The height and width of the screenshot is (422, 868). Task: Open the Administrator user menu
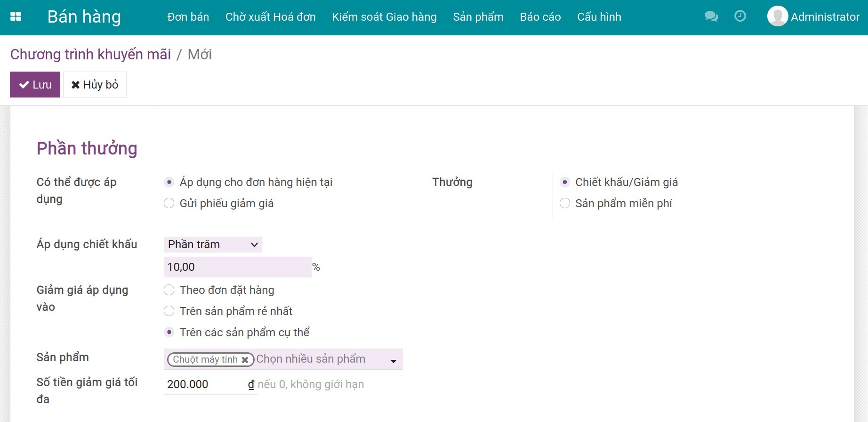813,17
